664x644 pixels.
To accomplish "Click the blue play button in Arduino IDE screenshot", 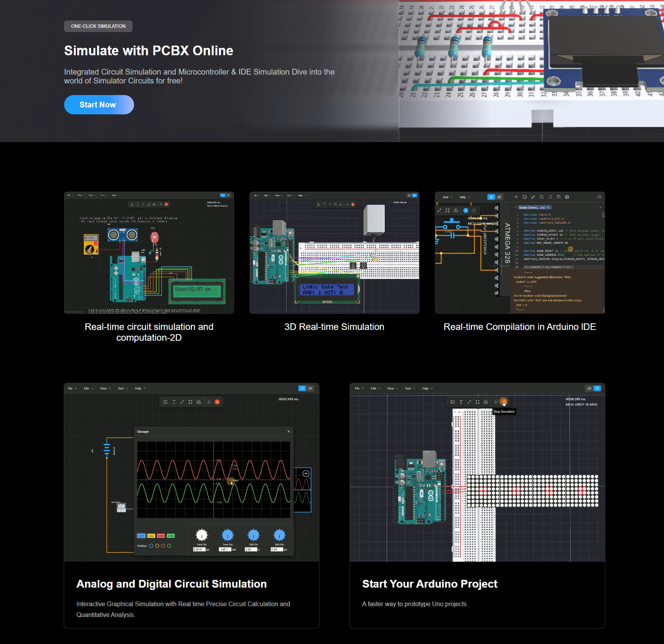I will click(x=465, y=211).
